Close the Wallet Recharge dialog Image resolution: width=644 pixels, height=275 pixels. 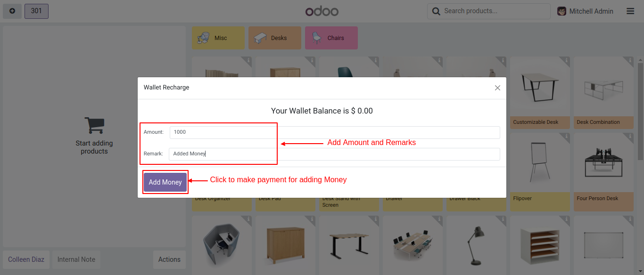click(x=497, y=88)
